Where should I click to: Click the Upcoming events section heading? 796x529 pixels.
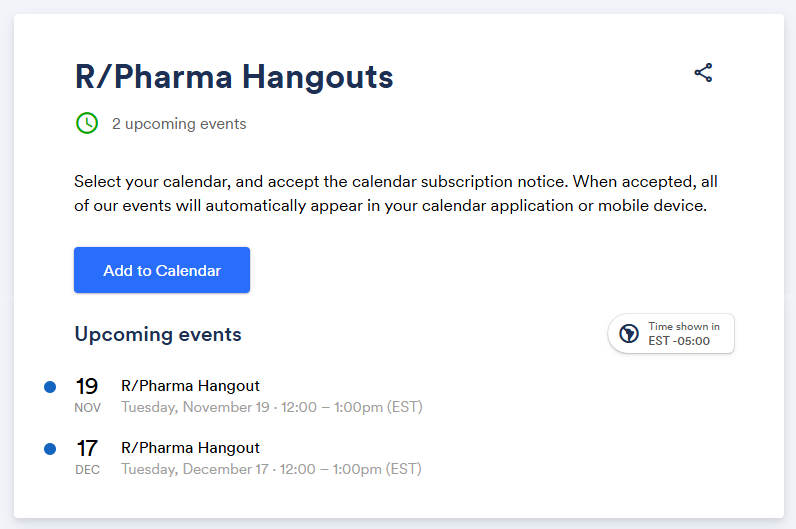158,334
